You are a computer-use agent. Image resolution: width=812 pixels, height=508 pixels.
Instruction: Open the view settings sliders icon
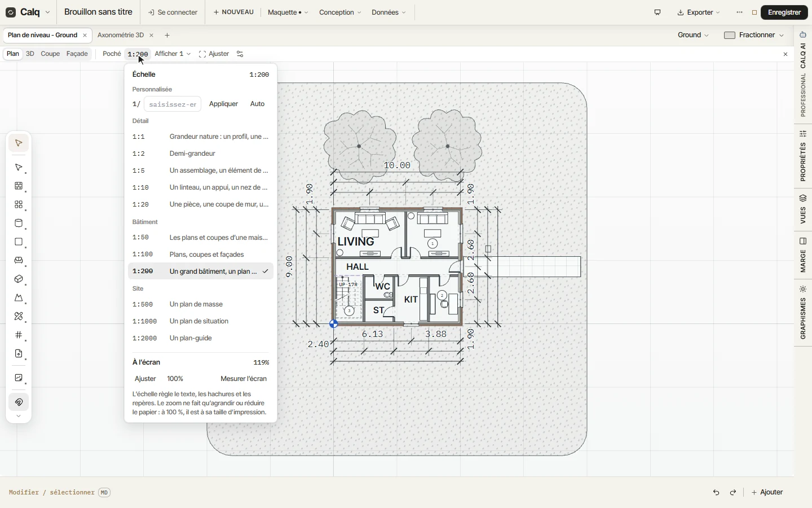click(240, 54)
